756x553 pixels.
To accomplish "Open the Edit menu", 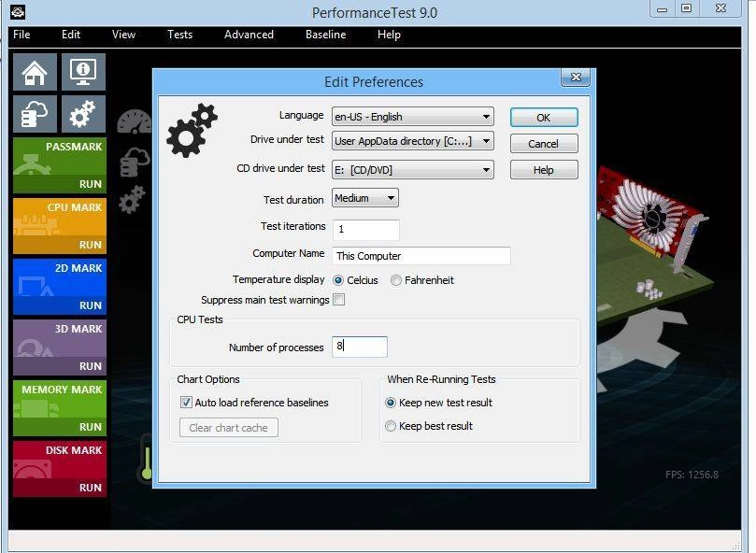I will (x=71, y=35).
